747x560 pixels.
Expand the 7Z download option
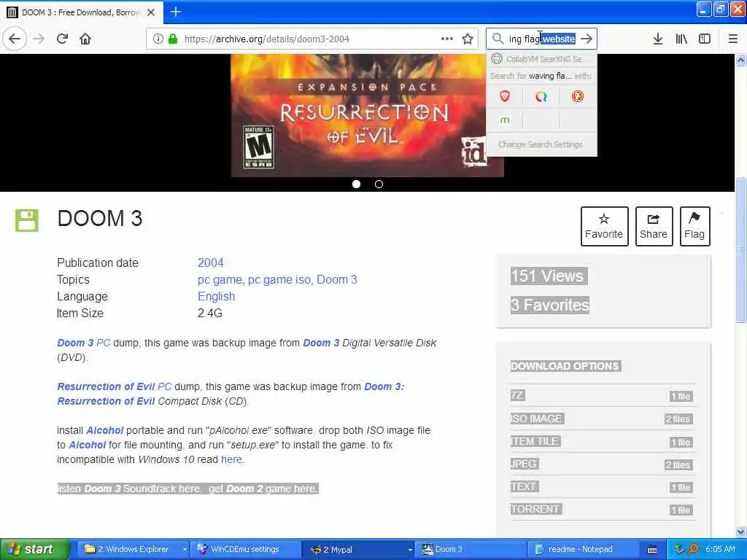602,396
